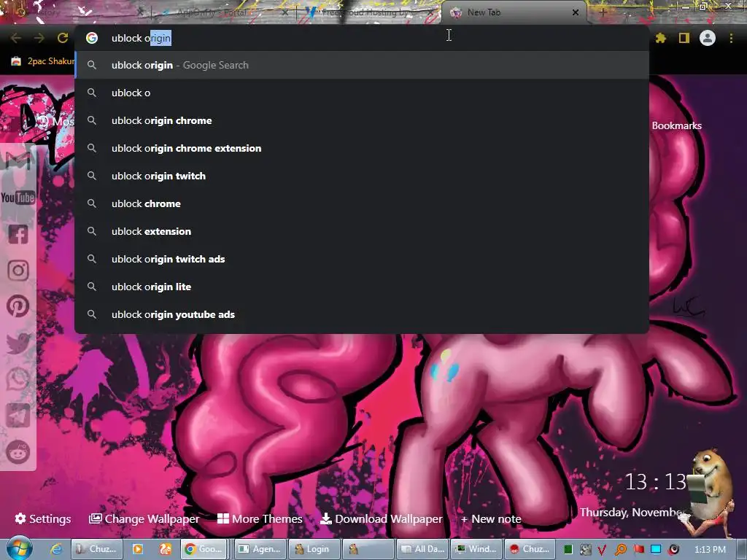Add a new note
747x560 pixels.
coord(491,518)
